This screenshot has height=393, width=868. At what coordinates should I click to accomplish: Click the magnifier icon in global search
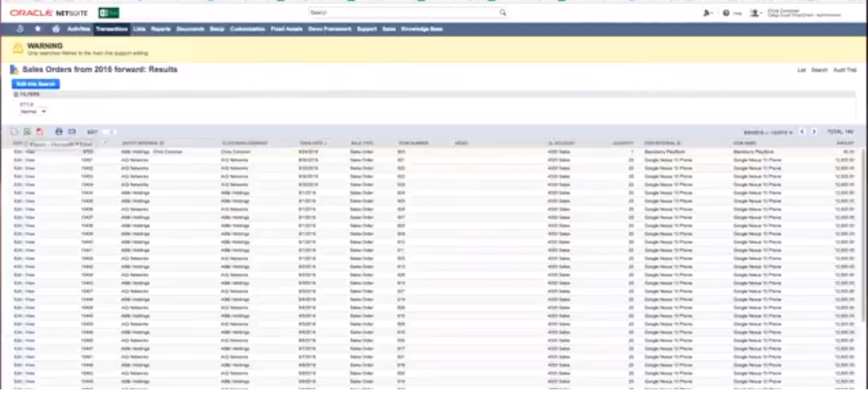(x=502, y=12)
